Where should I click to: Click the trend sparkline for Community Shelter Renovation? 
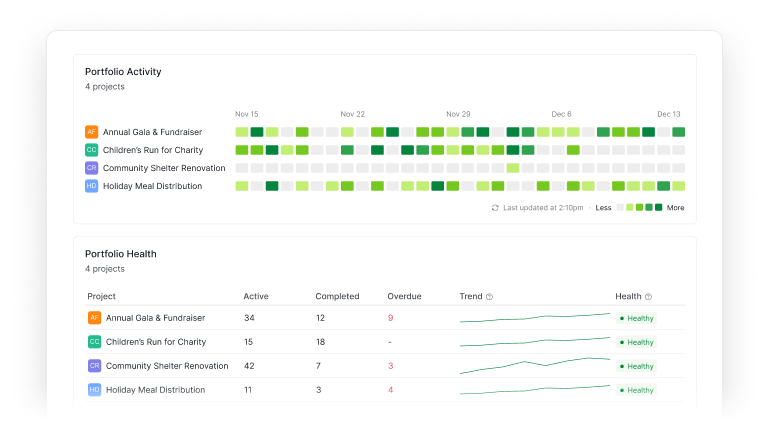pyautogui.click(x=535, y=366)
